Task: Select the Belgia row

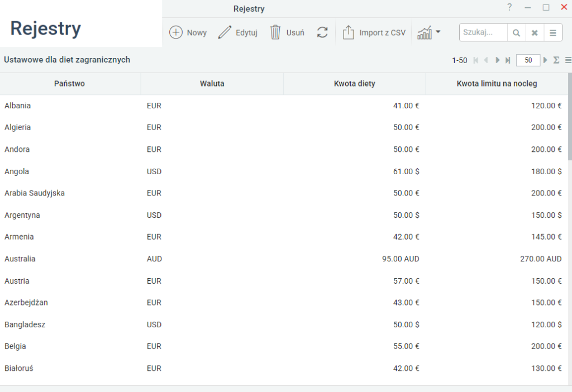Action: [x=284, y=346]
